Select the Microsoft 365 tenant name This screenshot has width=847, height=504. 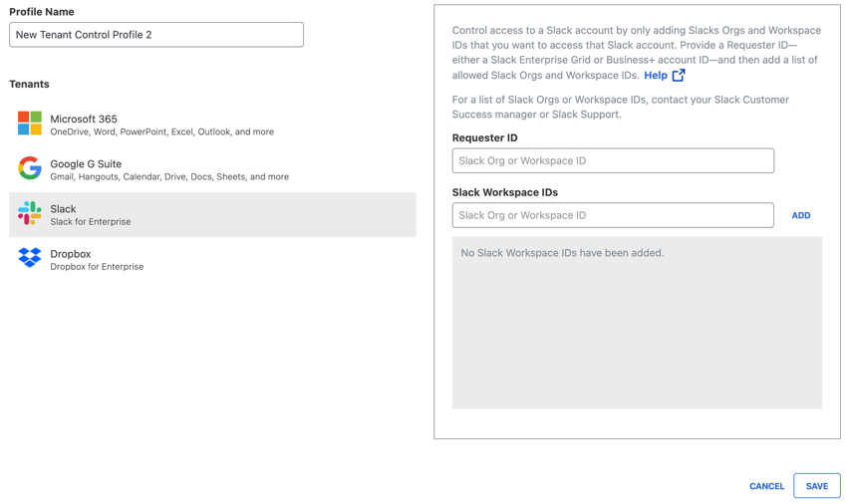84,119
